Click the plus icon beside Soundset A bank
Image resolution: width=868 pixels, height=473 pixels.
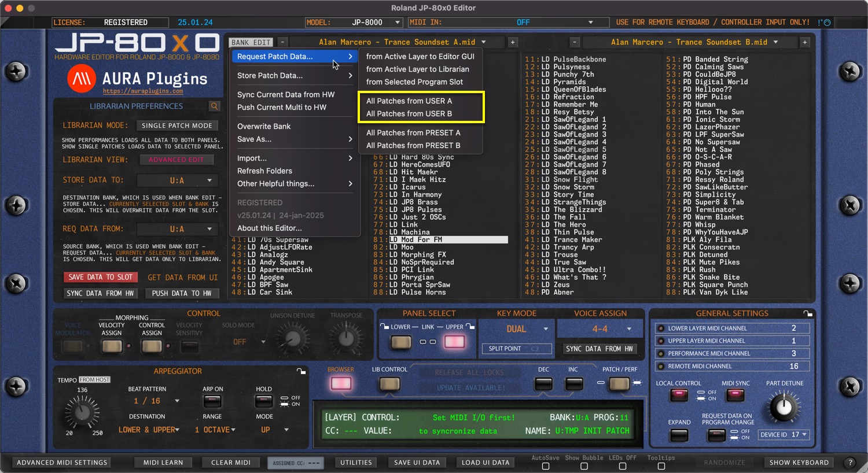513,42
